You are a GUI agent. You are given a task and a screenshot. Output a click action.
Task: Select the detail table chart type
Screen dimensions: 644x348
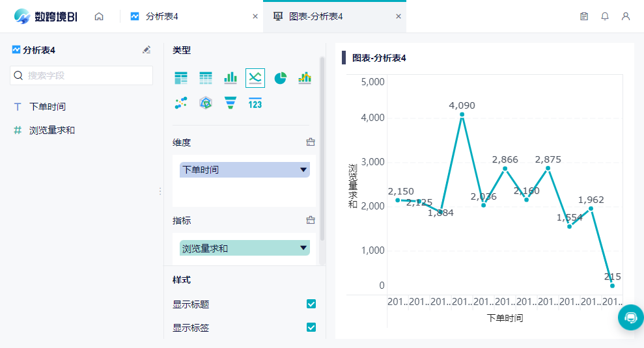(206, 78)
